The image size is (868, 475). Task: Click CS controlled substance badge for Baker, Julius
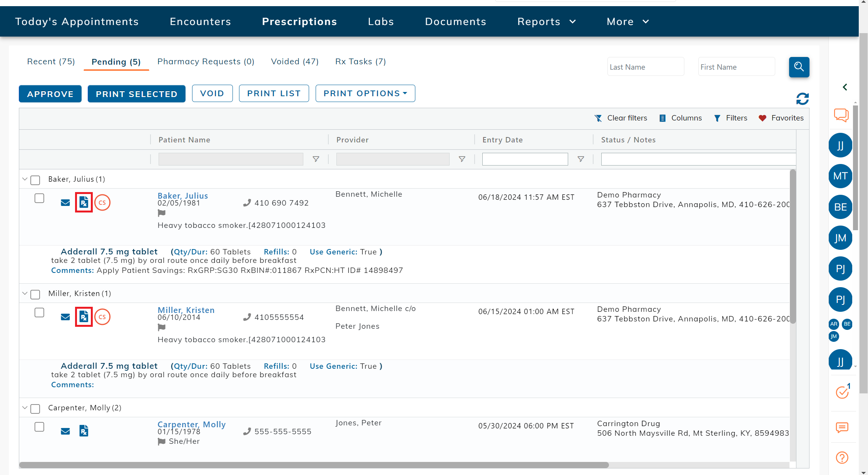click(102, 202)
